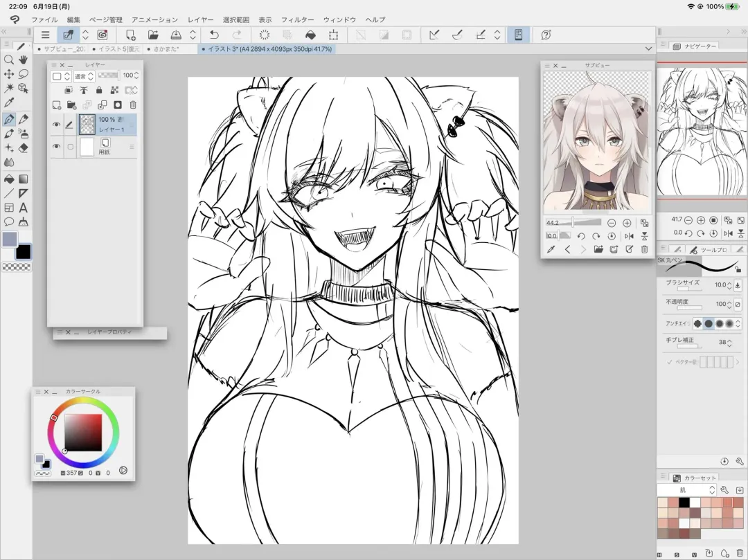Expand the canvas tab list chevron
This screenshot has width=748, height=560.
pyautogui.click(x=648, y=49)
